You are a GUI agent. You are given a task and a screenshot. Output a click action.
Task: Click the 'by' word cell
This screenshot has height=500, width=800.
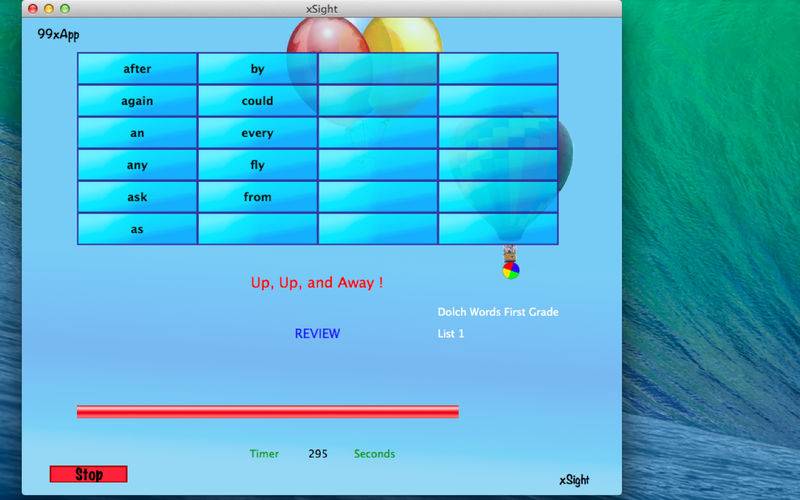click(x=258, y=68)
